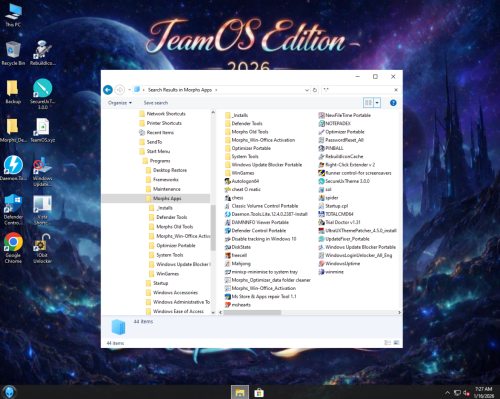Open Microsoft Store from the taskbar

(259, 392)
